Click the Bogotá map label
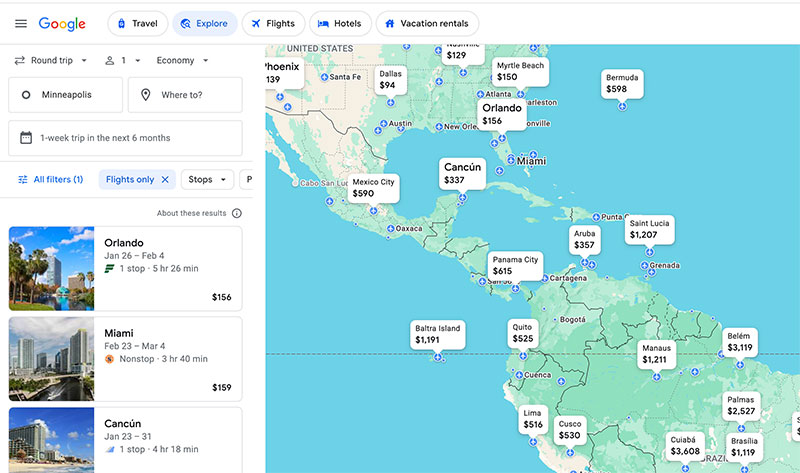The width and height of the screenshot is (800, 473). pyautogui.click(x=572, y=319)
